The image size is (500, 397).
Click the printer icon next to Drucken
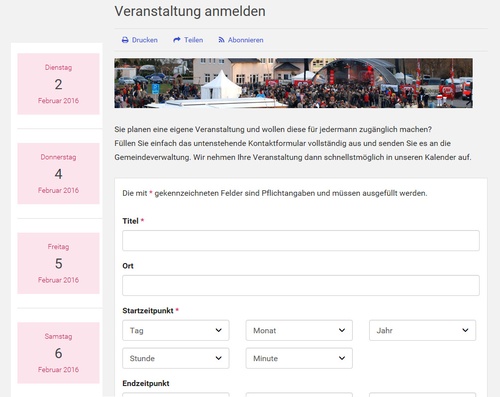(125, 40)
